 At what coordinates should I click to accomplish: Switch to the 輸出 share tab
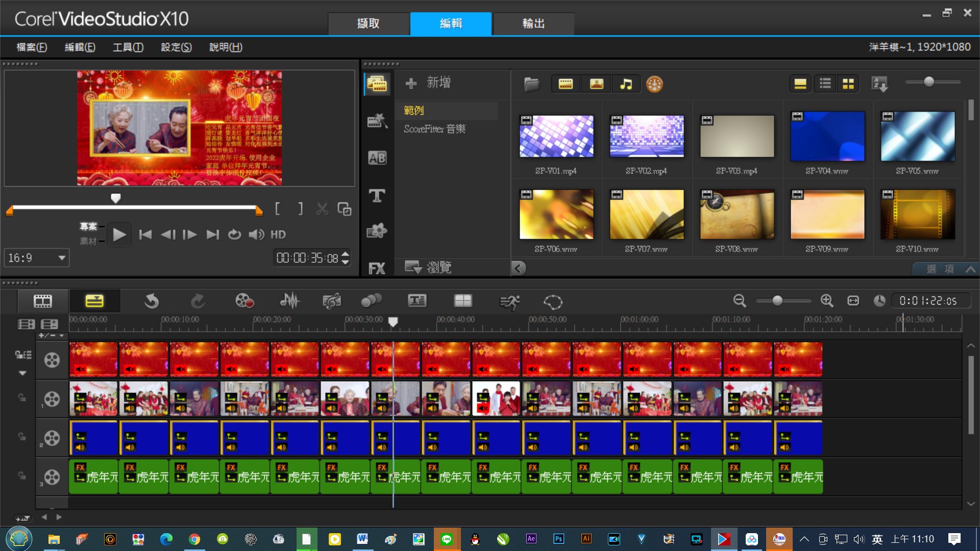tap(534, 23)
